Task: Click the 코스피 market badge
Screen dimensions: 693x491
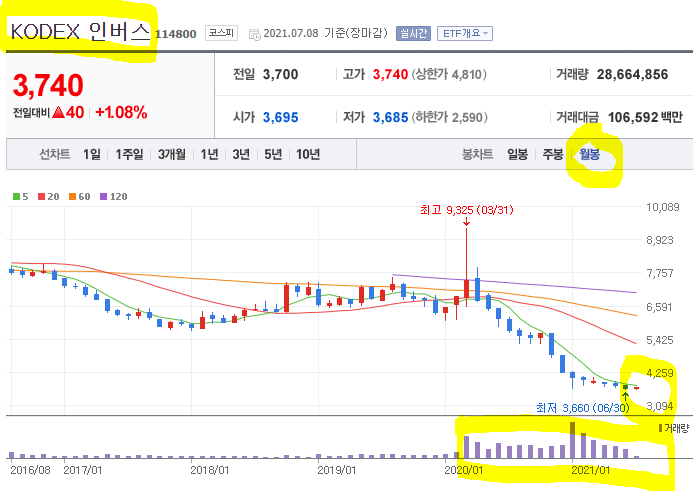Action: (221, 33)
